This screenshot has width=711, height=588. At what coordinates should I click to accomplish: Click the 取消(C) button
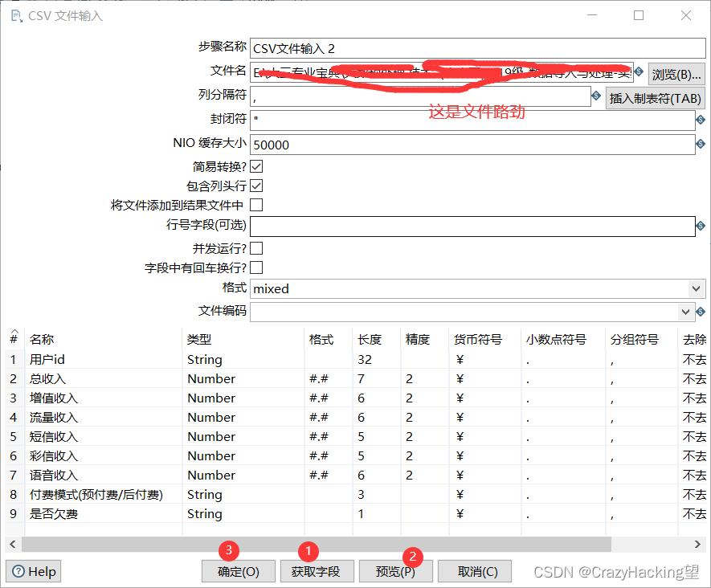point(474,571)
